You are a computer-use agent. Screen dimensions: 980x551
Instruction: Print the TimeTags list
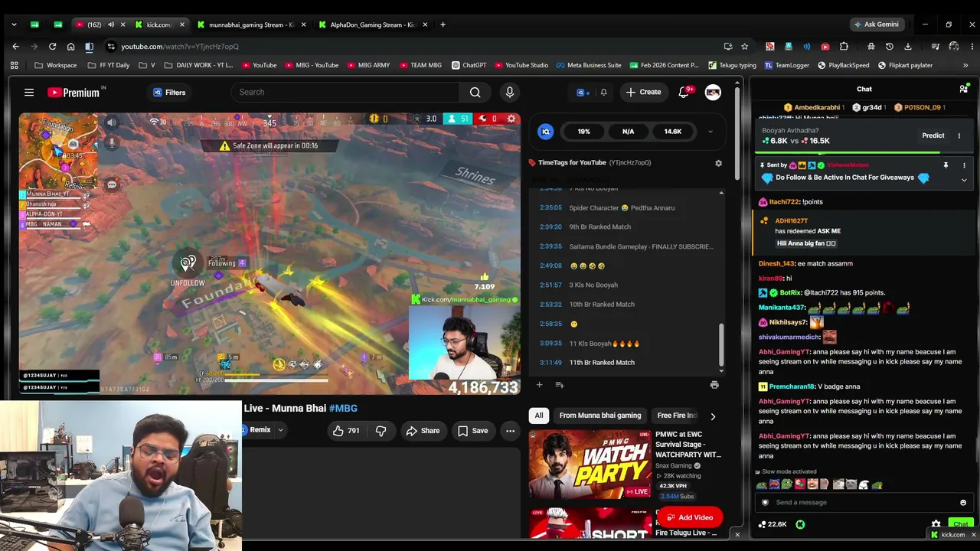714,385
